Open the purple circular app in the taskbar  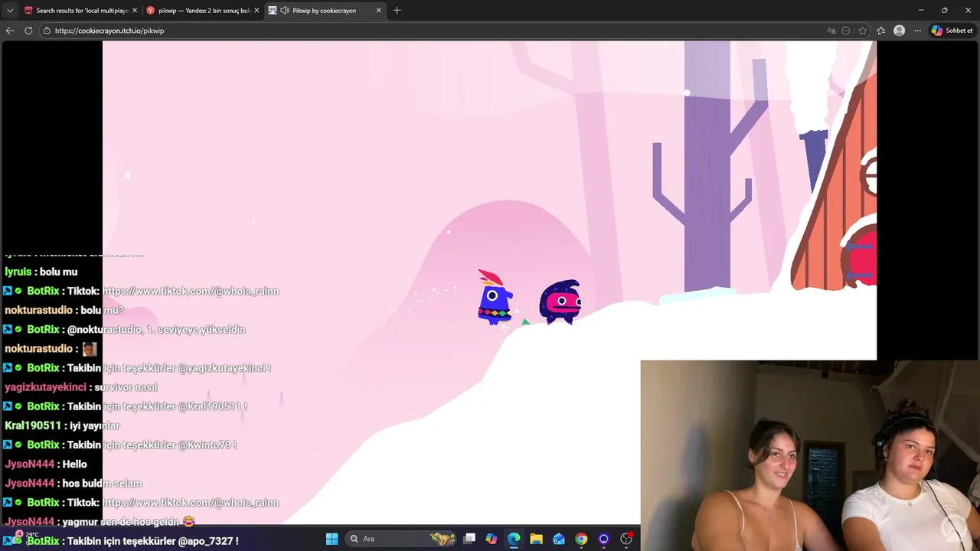[x=603, y=539]
